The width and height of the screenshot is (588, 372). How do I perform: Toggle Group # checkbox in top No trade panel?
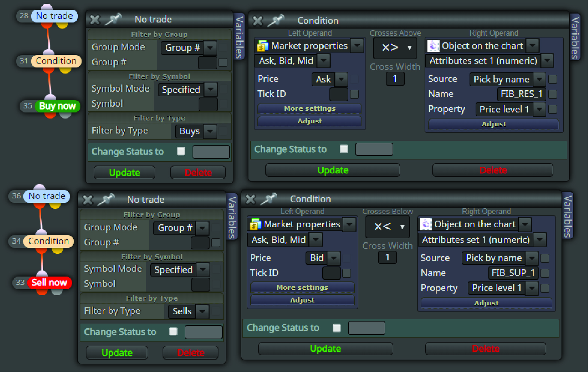point(223,62)
